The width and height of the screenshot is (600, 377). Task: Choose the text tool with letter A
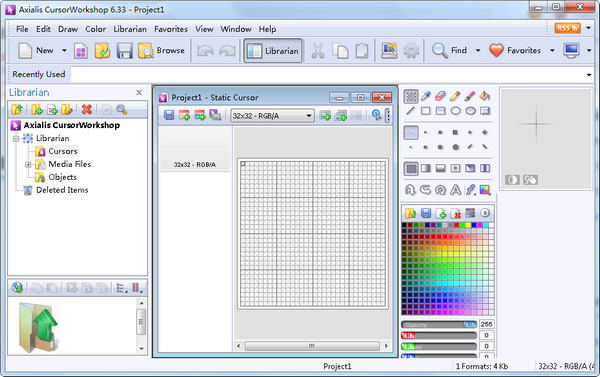[455, 190]
